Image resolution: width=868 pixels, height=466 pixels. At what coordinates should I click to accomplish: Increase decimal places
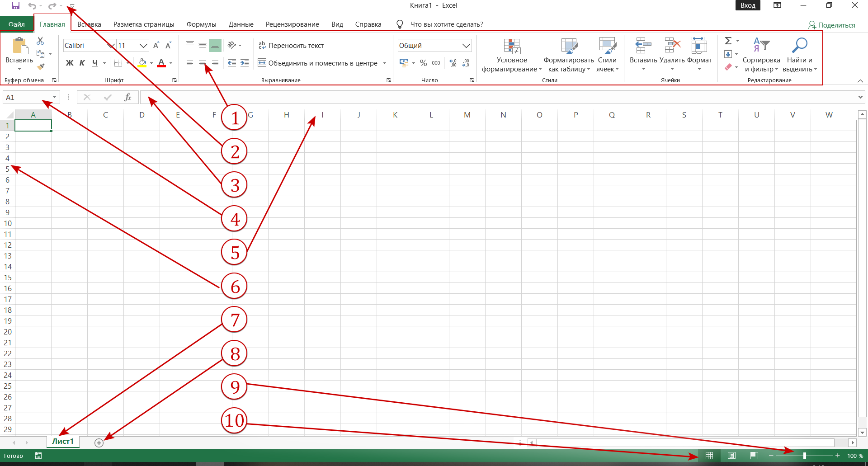(x=453, y=63)
